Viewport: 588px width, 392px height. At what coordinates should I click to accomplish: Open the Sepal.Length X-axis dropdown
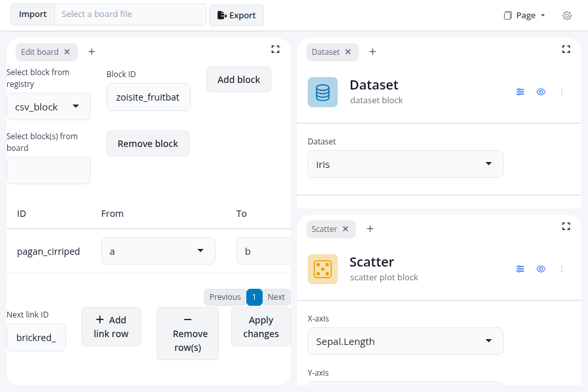[405, 341]
